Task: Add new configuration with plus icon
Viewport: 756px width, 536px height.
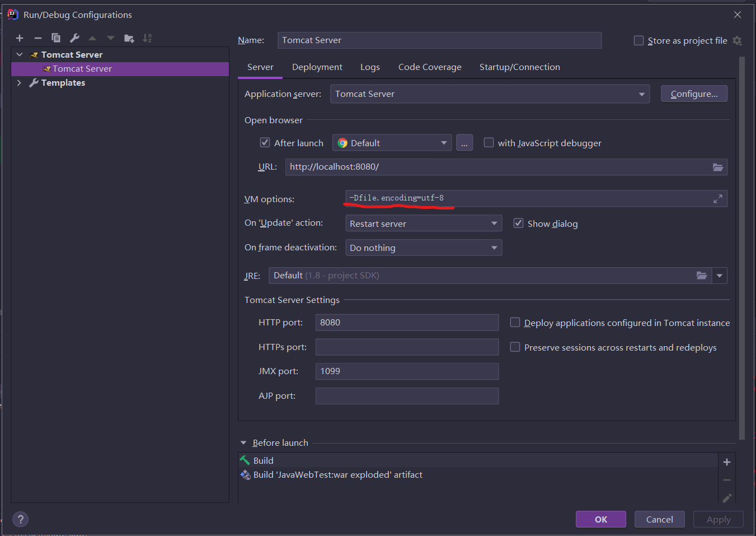Action: pyautogui.click(x=20, y=38)
